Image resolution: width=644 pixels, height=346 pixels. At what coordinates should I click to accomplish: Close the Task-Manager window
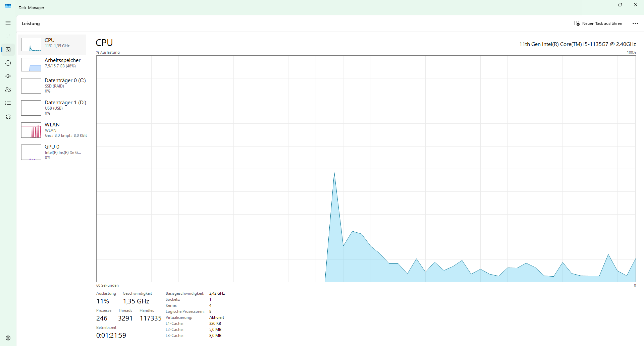tap(636, 5)
